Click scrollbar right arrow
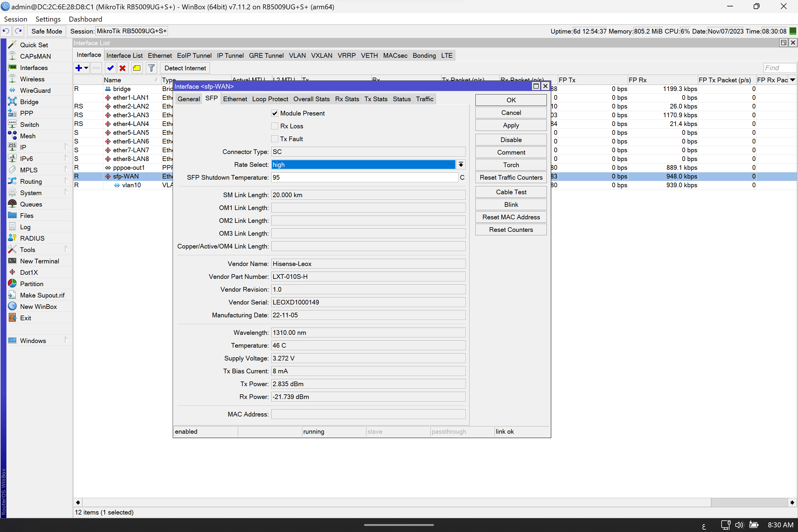The height and width of the screenshot is (532, 798). [x=792, y=502]
